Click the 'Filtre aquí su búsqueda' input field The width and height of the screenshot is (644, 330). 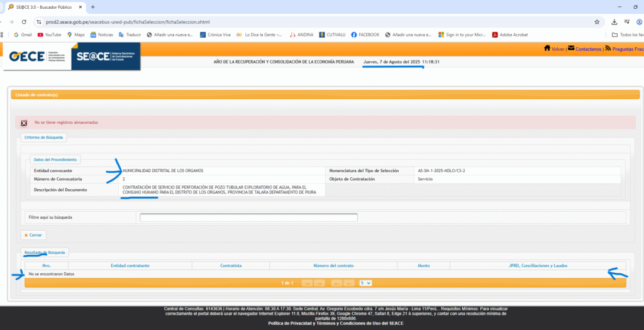[248, 217]
